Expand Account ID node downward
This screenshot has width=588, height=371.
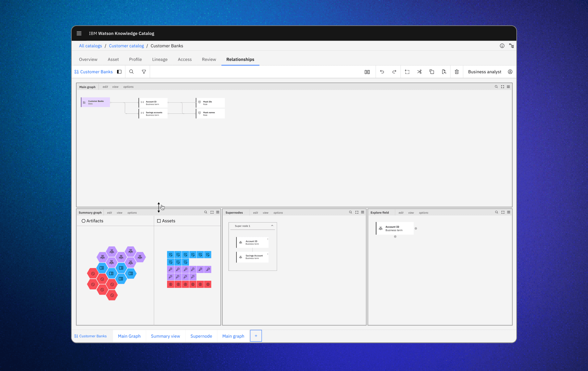pyautogui.click(x=395, y=237)
